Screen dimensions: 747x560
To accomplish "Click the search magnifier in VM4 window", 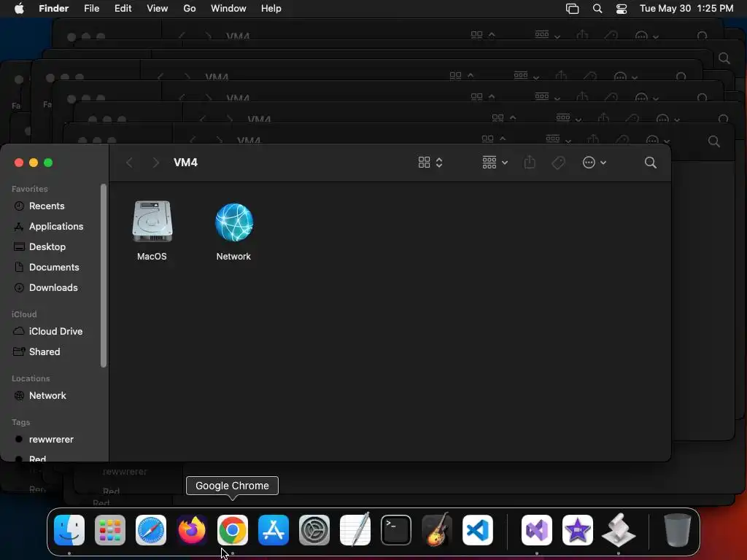I will [x=650, y=163].
